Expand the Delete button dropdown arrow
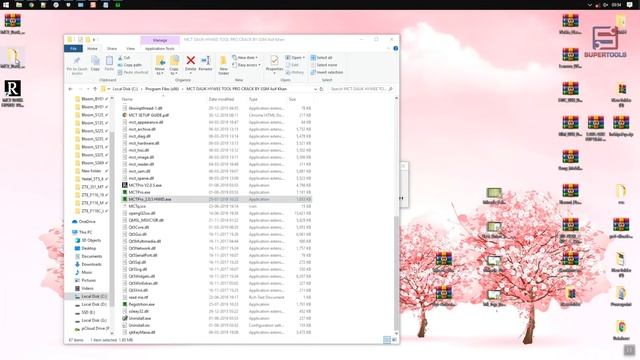Screen dimensions: 640x360 click(190, 73)
